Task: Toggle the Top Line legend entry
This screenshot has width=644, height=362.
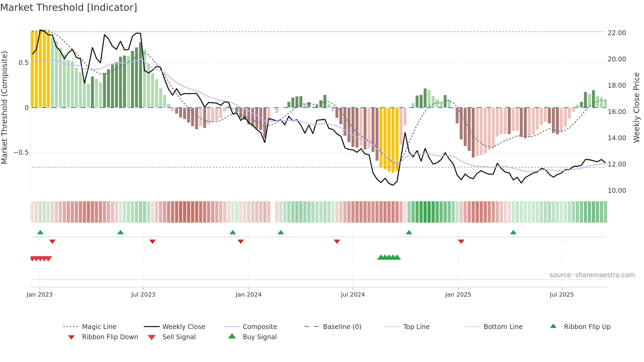Action: click(407, 327)
